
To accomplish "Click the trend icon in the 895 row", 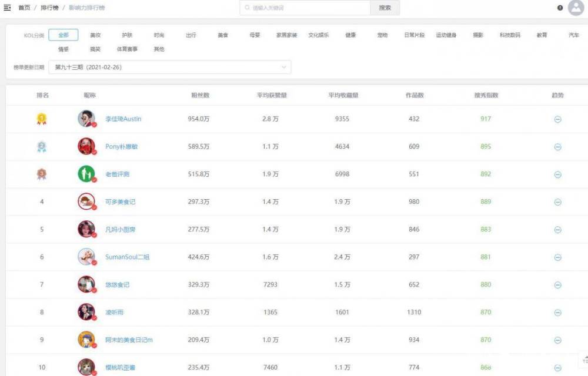I will [x=557, y=147].
